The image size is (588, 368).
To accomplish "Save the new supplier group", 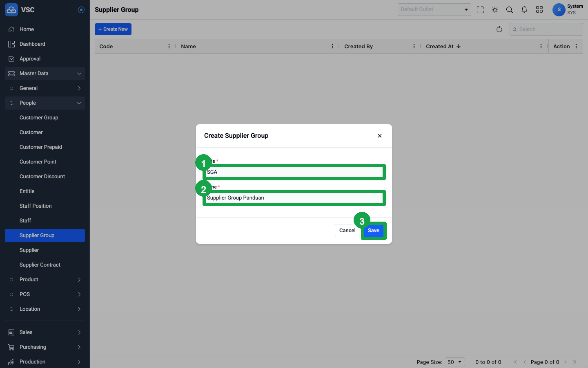I will pos(374,231).
